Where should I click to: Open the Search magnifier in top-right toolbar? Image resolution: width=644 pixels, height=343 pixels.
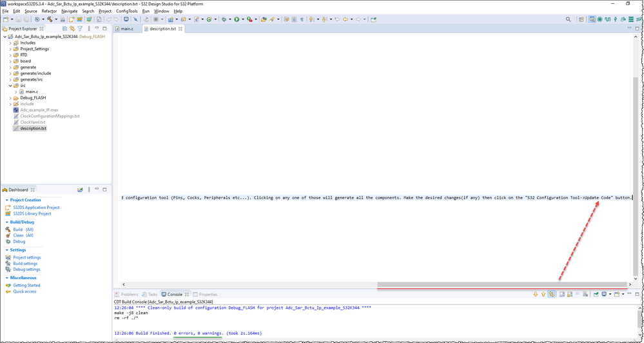click(x=569, y=19)
